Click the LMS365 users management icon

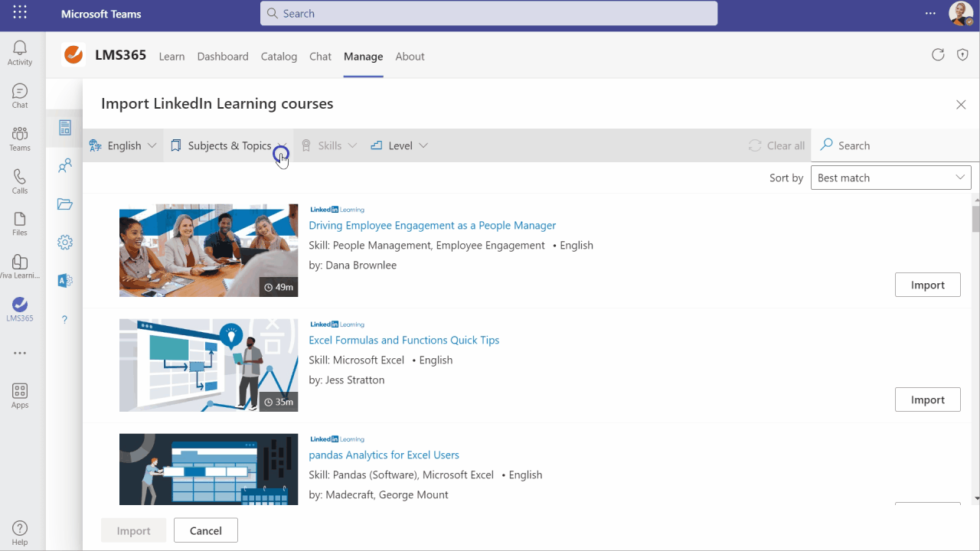(x=65, y=165)
